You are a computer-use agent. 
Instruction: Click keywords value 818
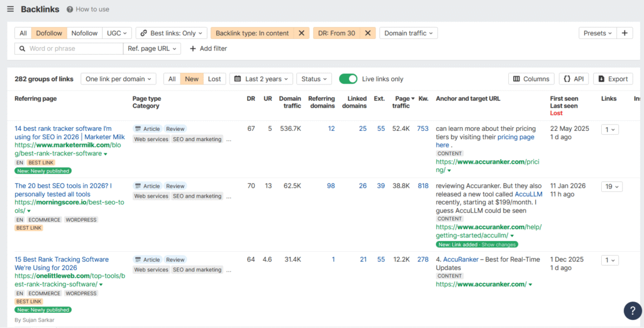click(423, 186)
